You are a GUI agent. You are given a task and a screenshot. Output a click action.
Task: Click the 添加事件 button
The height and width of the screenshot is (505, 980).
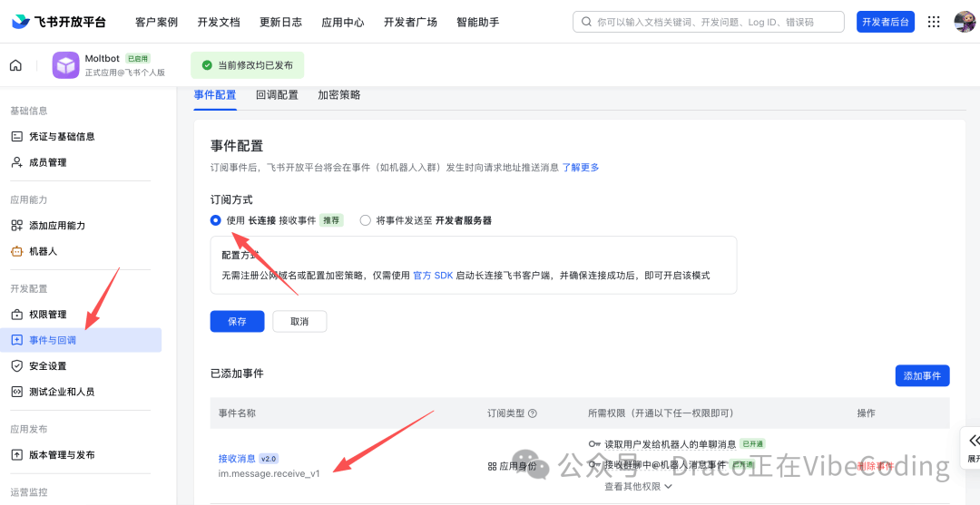coord(922,376)
